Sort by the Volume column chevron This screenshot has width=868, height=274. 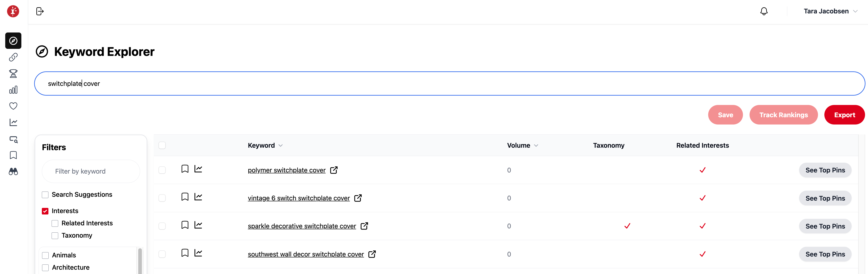pos(536,146)
